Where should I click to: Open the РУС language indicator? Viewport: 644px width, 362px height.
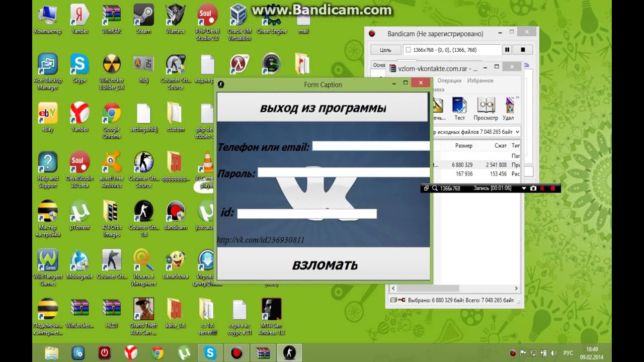[x=568, y=352]
